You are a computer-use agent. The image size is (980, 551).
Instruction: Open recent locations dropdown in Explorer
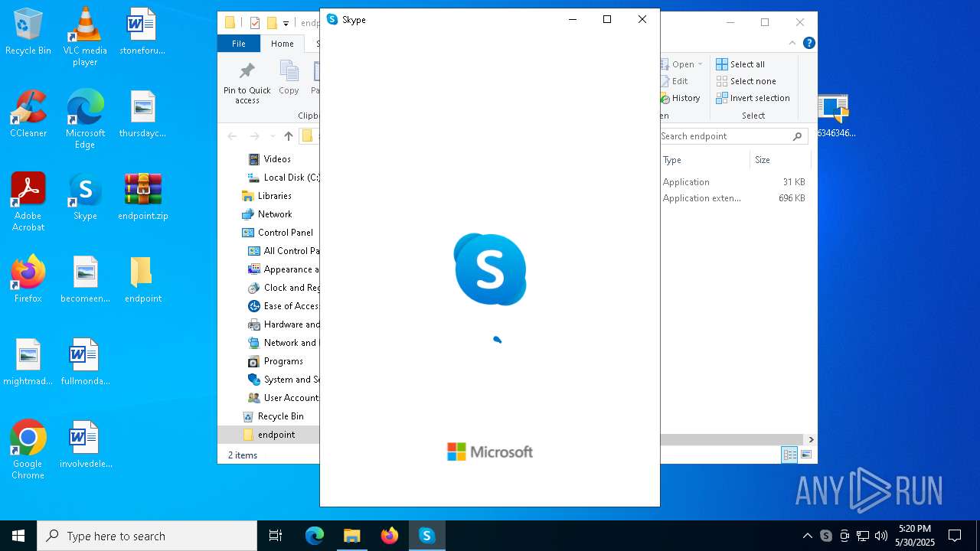click(273, 136)
